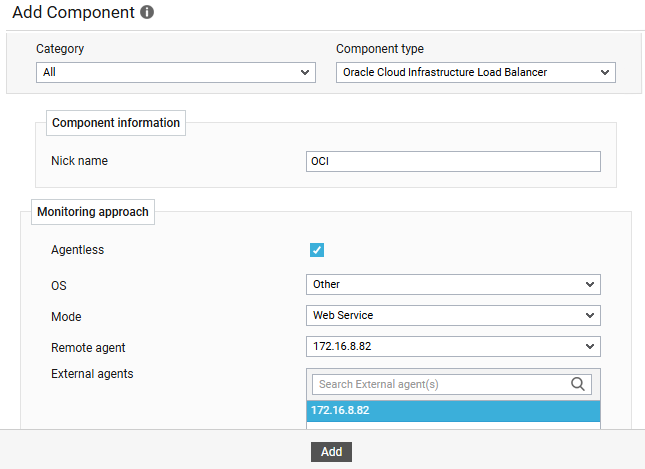645x469 pixels.
Task: Click the Monitoring approach section header
Action: click(x=93, y=212)
